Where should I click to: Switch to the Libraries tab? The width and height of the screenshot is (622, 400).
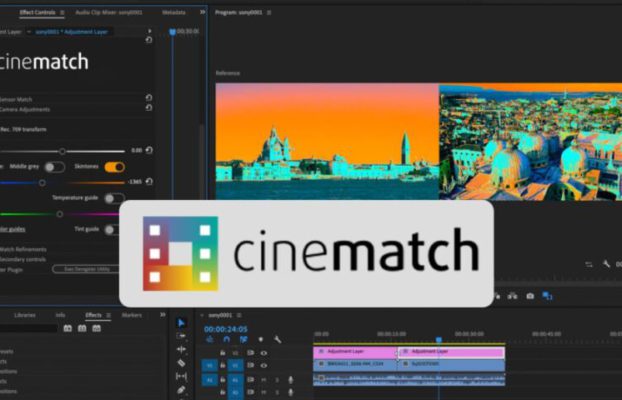pos(25,315)
